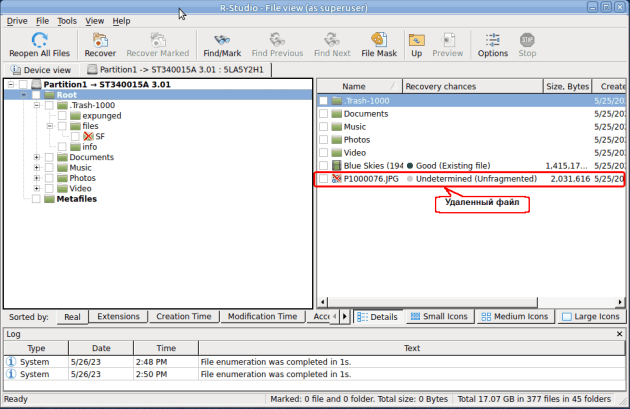Mark the Partition1 checkbox in tree
630x409 pixels.
[x=23, y=84]
